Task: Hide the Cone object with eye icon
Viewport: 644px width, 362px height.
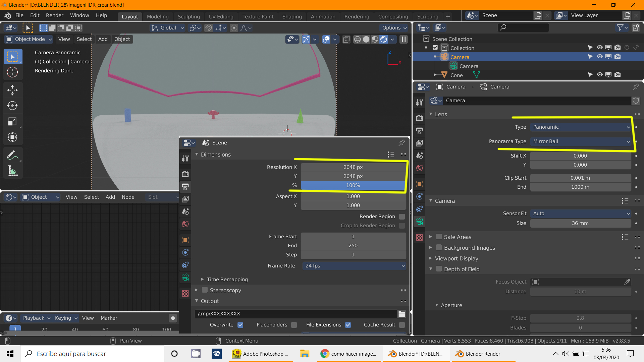Action: tap(599, 74)
